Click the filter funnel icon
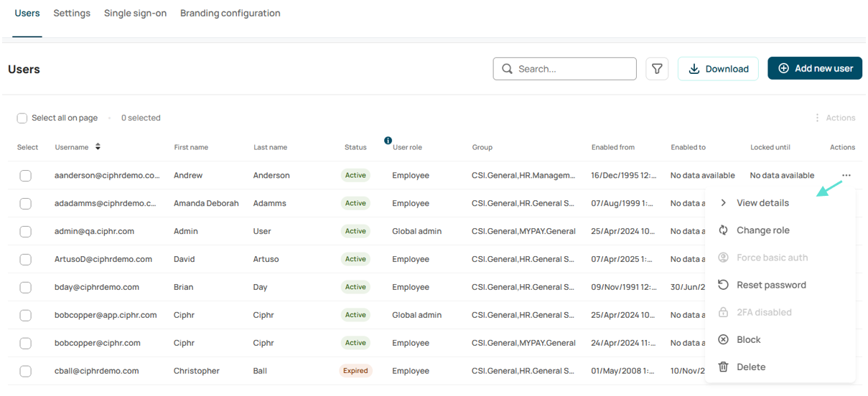The width and height of the screenshot is (868, 396). coord(657,69)
